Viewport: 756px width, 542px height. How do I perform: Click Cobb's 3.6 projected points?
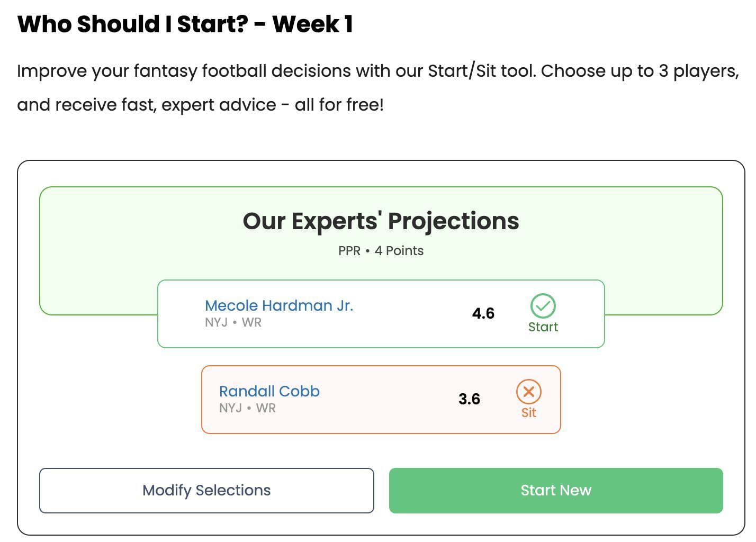pyautogui.click(x=469, y=399)
